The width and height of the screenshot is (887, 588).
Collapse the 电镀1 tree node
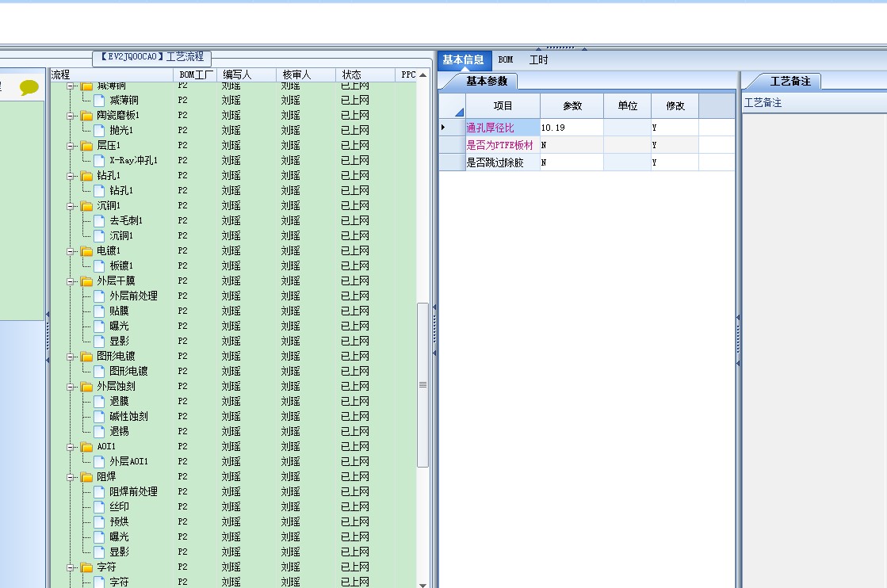(70, 251)
